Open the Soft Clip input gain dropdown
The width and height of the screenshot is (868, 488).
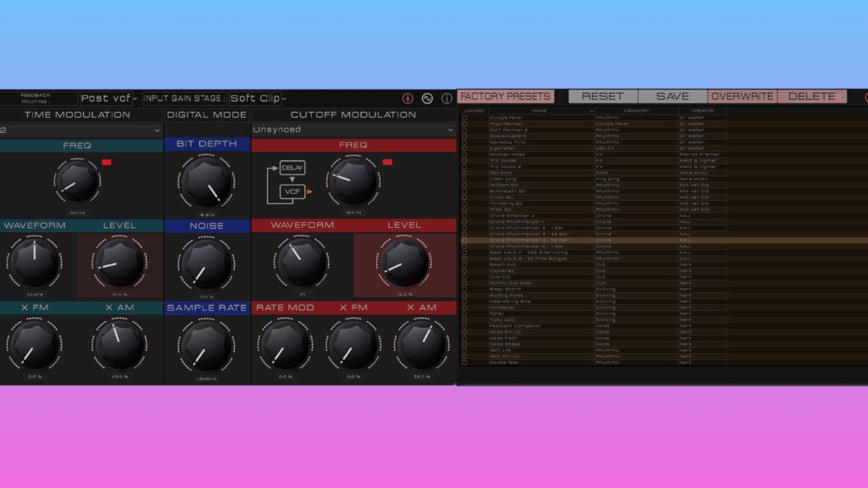259,98
